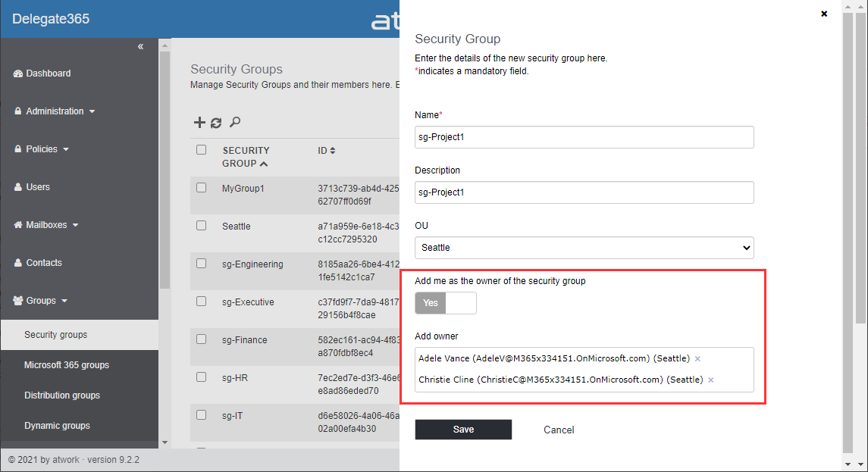Open Microsoft 365 groups page
Screen dimensions: 868x472
click(67, 365)
